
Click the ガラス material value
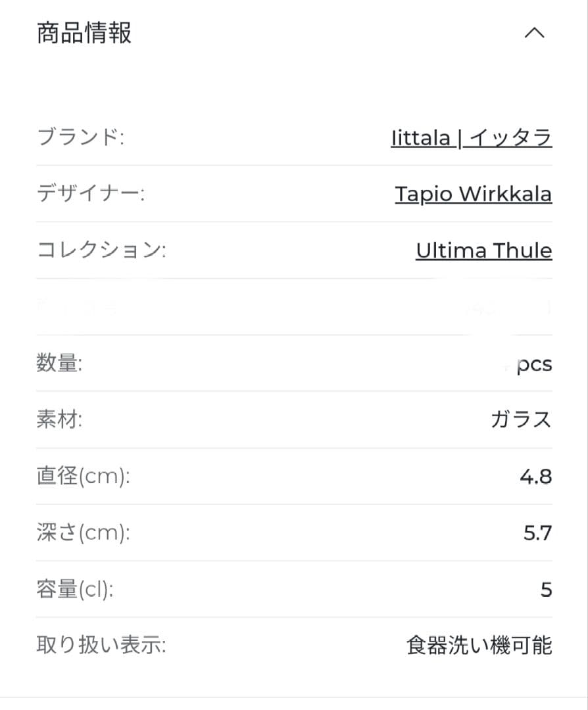[x=521, y=419]
